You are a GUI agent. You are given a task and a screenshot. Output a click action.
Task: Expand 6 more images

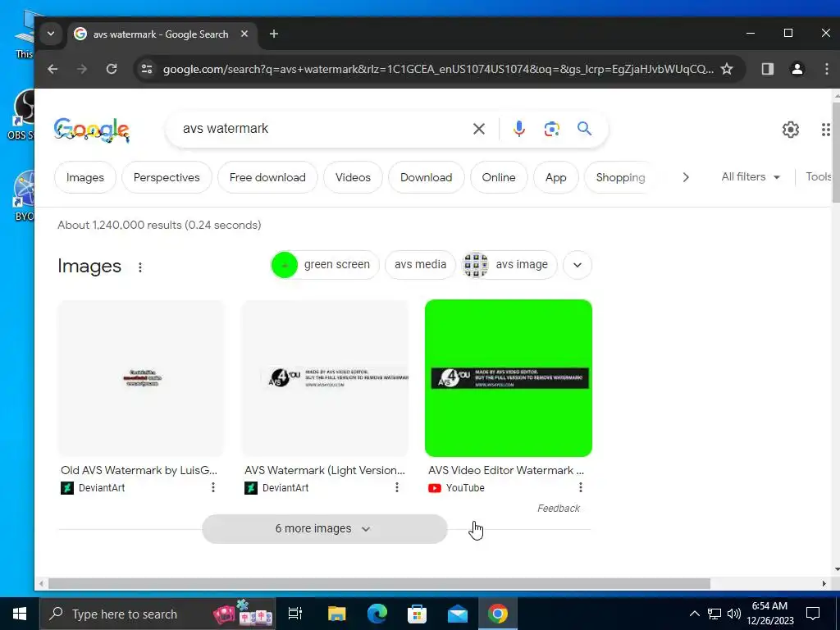pos(325,529)
